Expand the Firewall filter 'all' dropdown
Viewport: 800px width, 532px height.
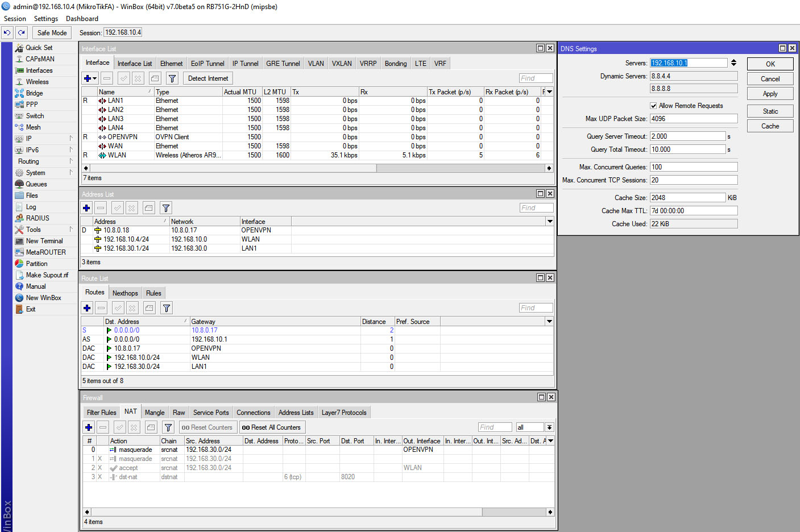[549, 427]
